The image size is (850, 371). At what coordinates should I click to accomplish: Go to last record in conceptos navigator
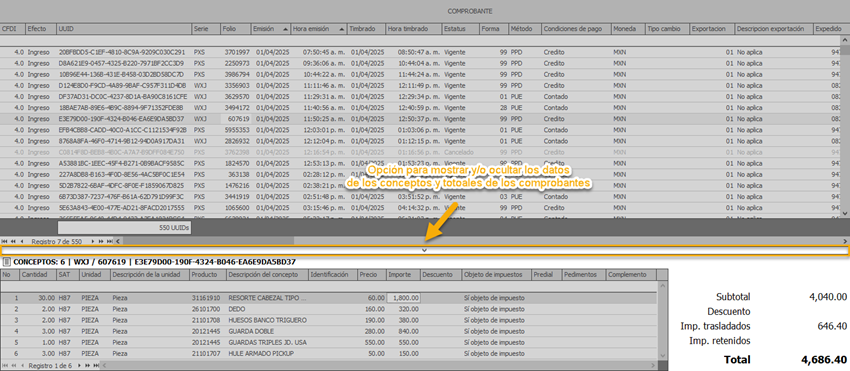(x=96, y=366)
